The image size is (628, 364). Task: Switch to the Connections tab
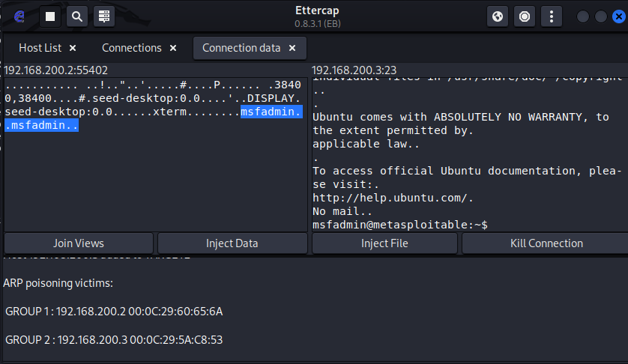tap(131, 48)
